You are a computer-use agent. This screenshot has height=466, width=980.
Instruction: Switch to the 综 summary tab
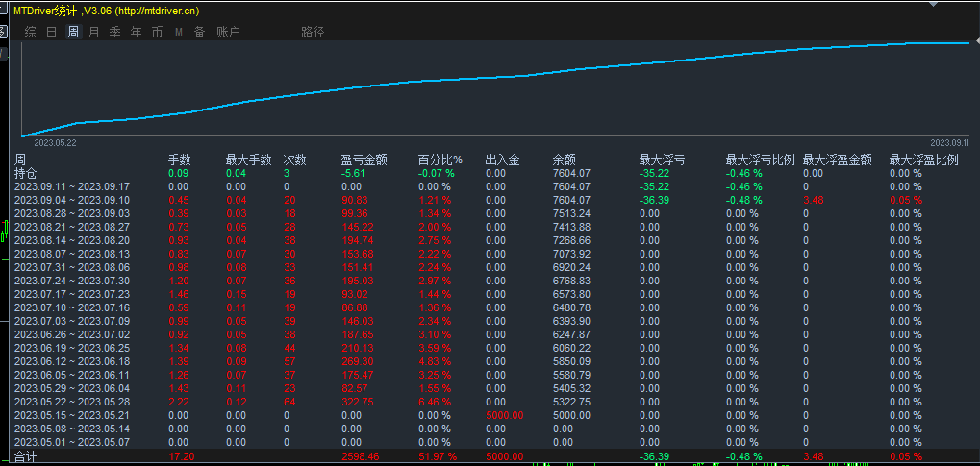31,32
